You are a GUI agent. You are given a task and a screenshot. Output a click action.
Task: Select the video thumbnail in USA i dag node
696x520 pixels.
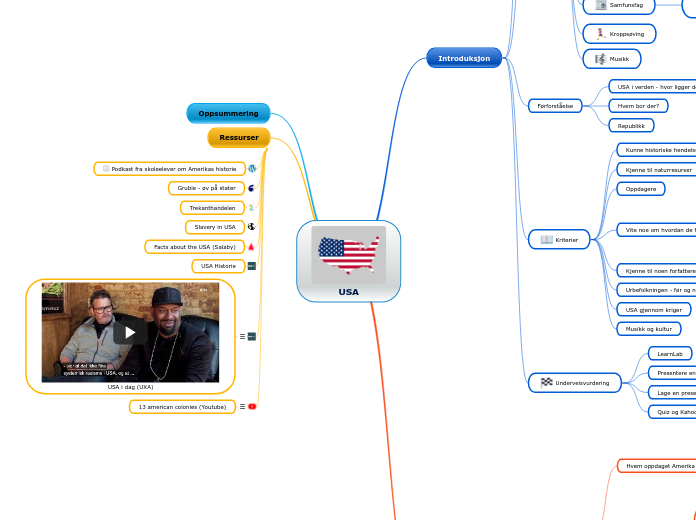(130, 332)
